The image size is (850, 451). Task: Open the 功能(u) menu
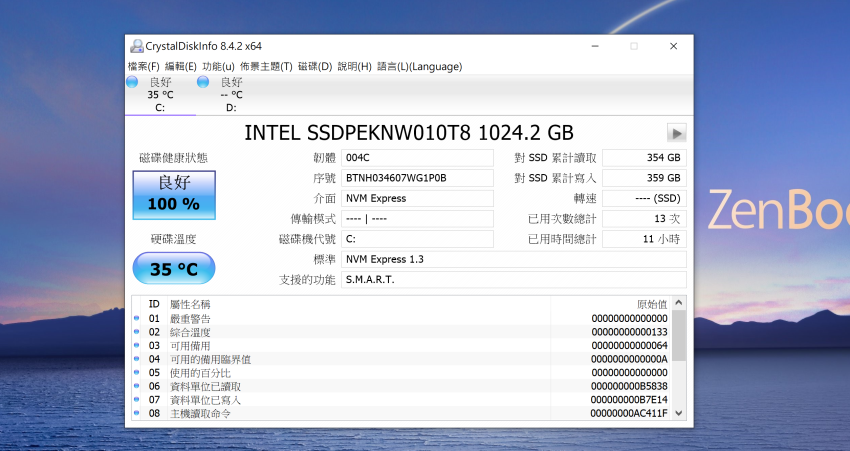click(x=218, y=67)
